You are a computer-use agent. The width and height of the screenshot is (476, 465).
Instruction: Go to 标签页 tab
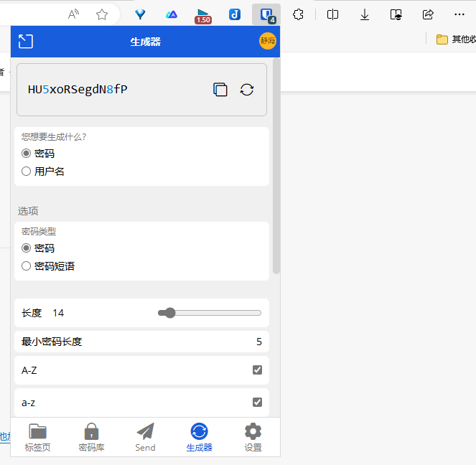pyautogui.click(x=37, y=437)
